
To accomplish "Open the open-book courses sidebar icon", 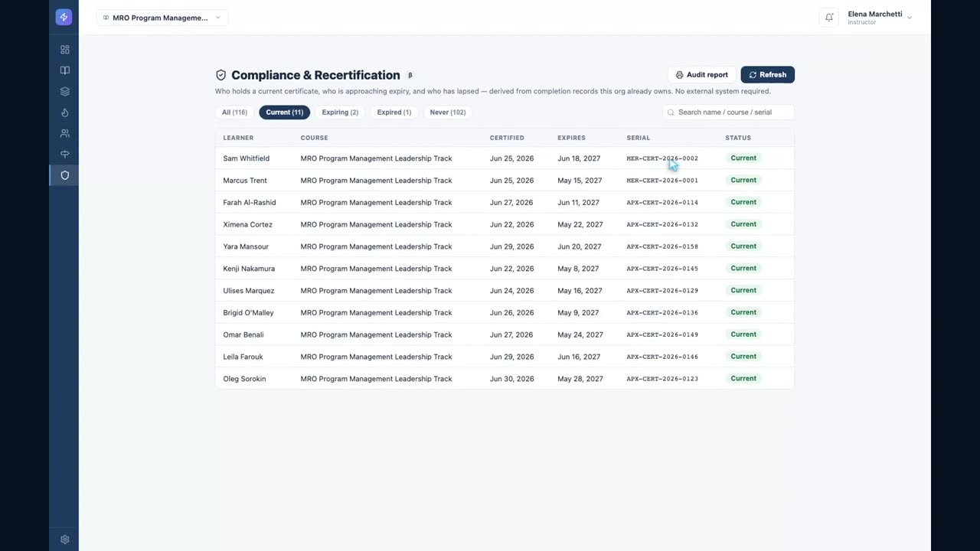I will [x=64, y=70].
